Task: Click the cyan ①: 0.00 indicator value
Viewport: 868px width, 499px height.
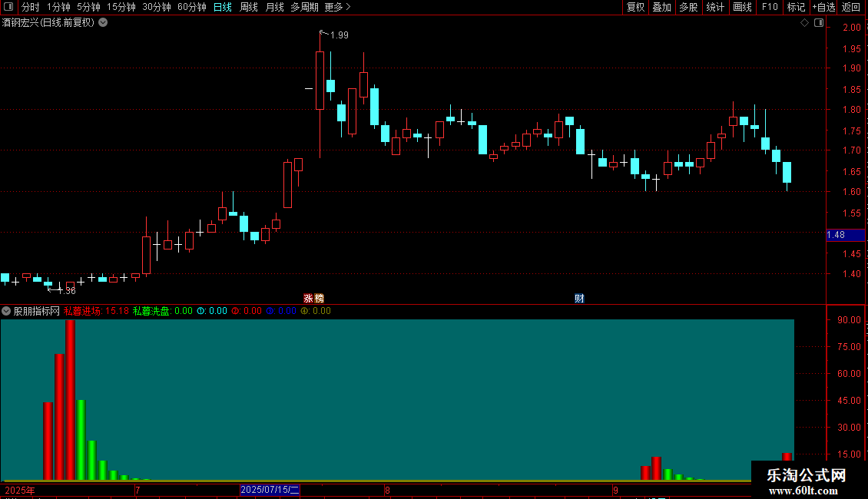Action: pyautogui.click(x=212, y=311)
